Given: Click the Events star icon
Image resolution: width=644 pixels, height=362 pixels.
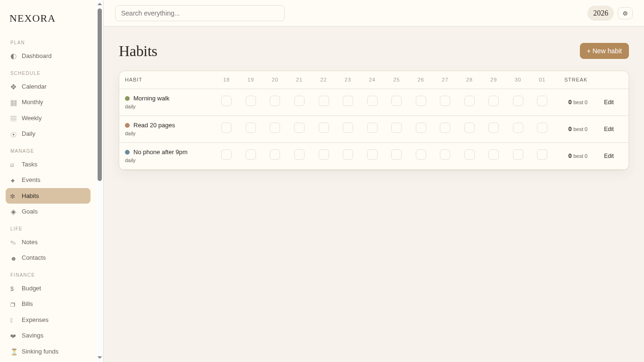Looking at the screenshot, I should [x=13, y=180].
